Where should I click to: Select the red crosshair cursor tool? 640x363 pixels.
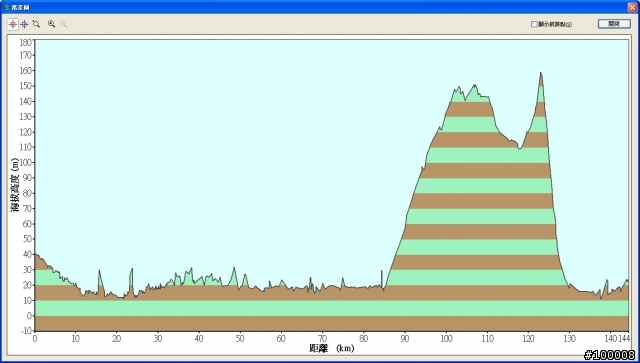13,24
